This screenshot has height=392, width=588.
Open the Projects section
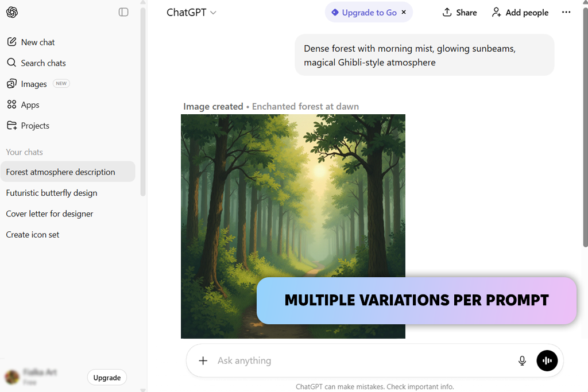coord(28,126)
